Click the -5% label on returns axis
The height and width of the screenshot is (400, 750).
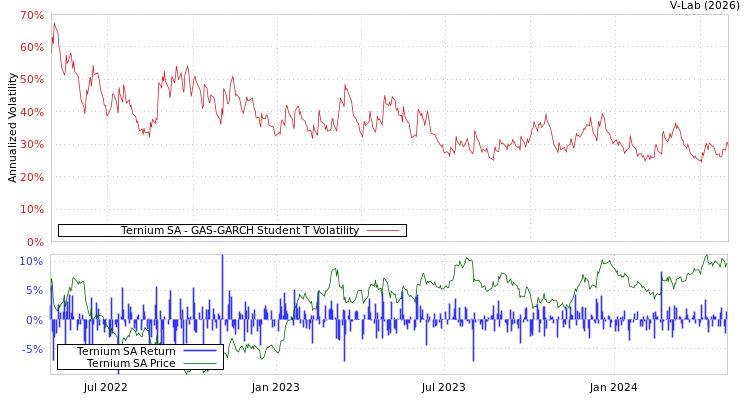[x=31, y=350]
